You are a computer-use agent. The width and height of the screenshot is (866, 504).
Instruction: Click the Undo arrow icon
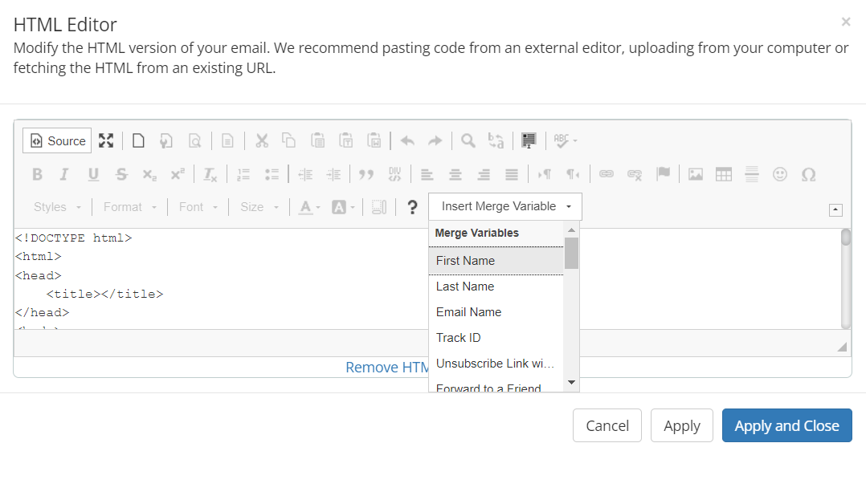407,140
